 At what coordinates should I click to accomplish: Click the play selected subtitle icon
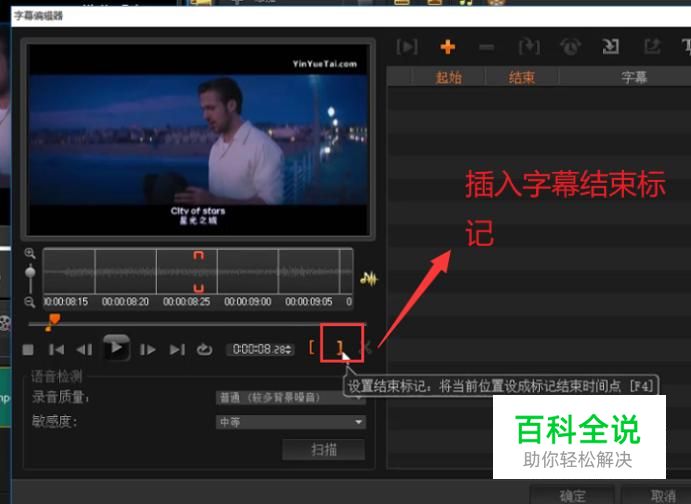pos(407,47)
